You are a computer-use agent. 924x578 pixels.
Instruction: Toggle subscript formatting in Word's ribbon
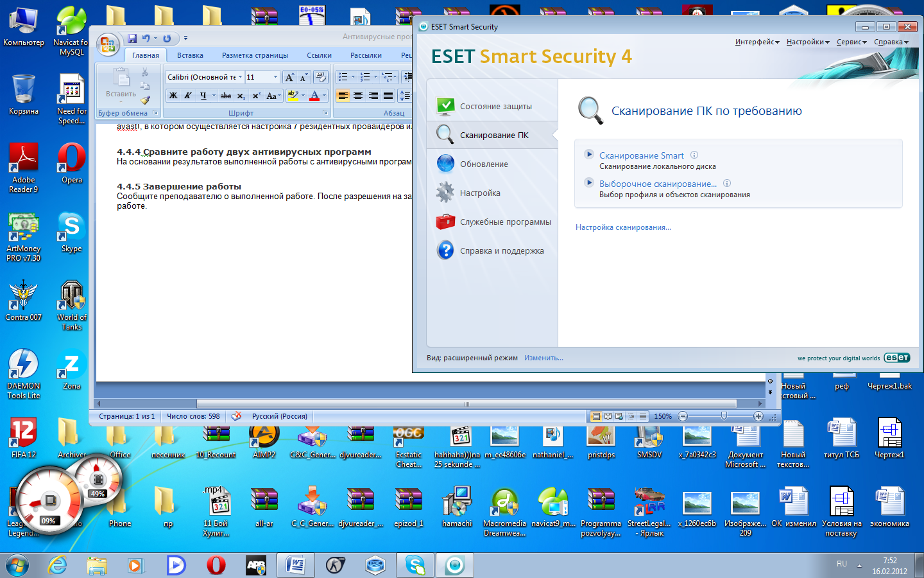241,96
